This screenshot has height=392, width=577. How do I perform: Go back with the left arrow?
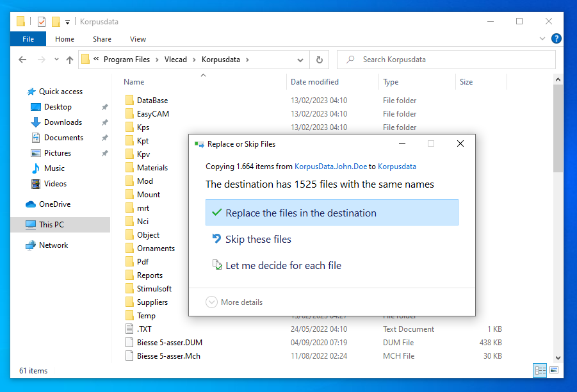point(22,60)
